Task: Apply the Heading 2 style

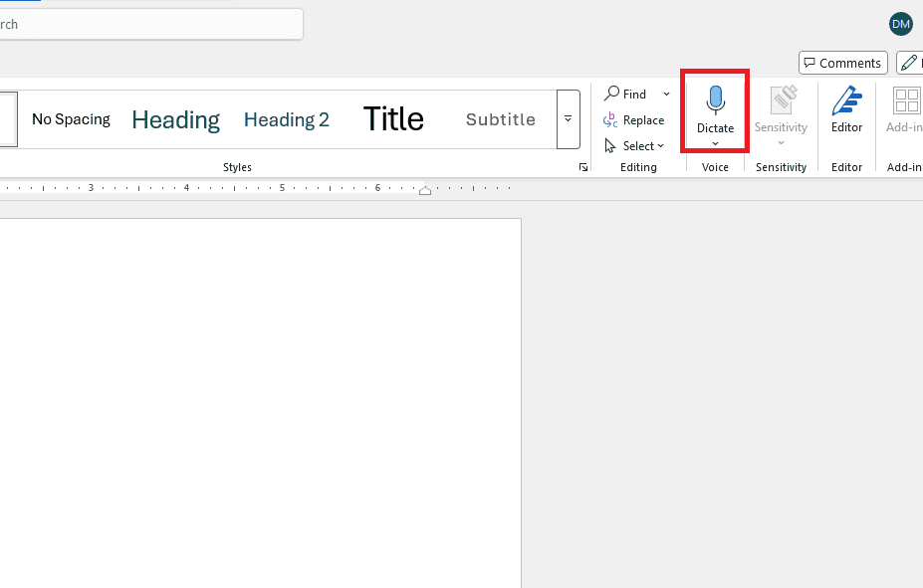Action: [287, 119]
